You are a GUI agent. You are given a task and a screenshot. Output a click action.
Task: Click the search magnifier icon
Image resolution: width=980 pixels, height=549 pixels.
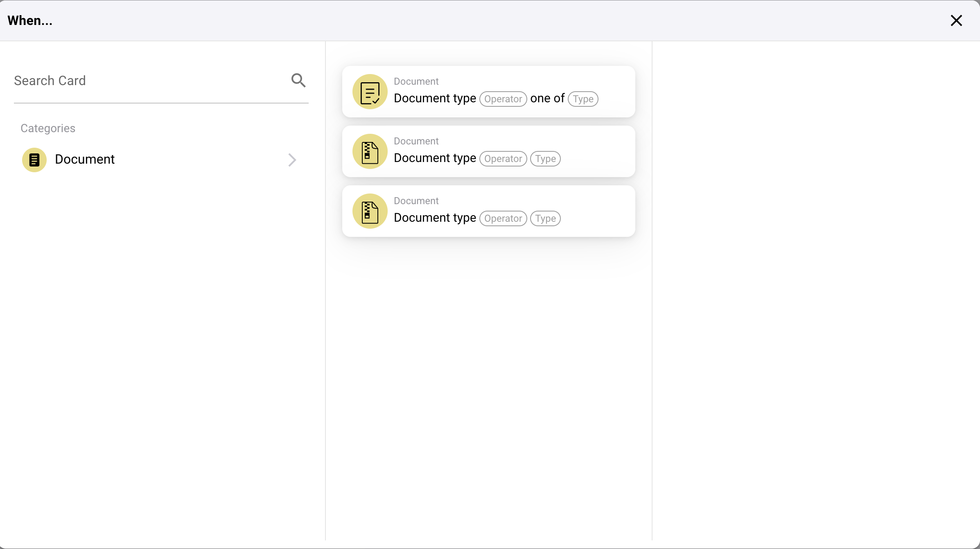click(x=298, y=80)
